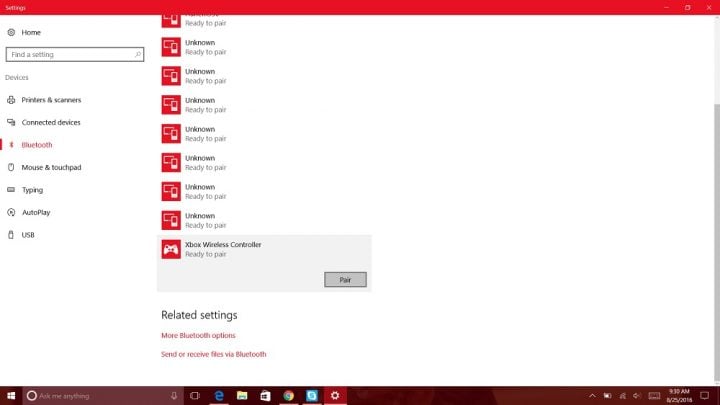The image size is (720, 405).
Task: Open the Windows Store taskbar icon
Action: (265, 396)
